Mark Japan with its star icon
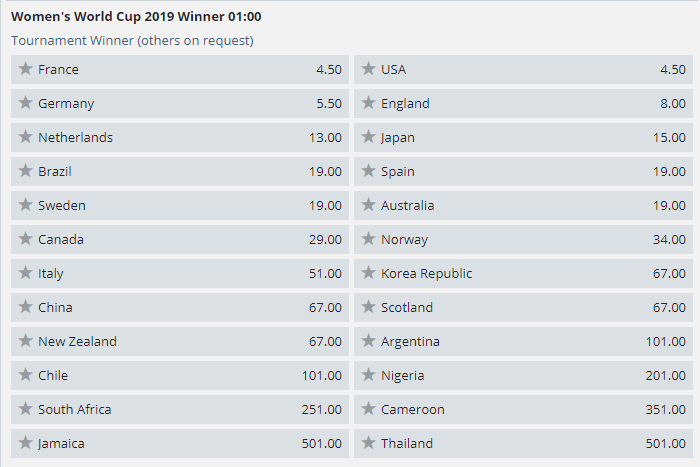Viewport: 700px width, 467px height. click(x=368, y=137)
